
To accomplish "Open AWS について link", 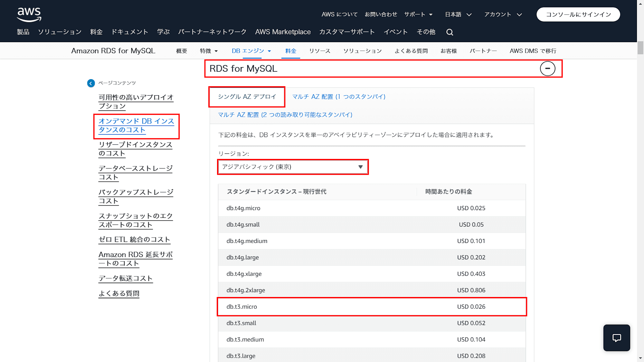I will tap(339, 14).
